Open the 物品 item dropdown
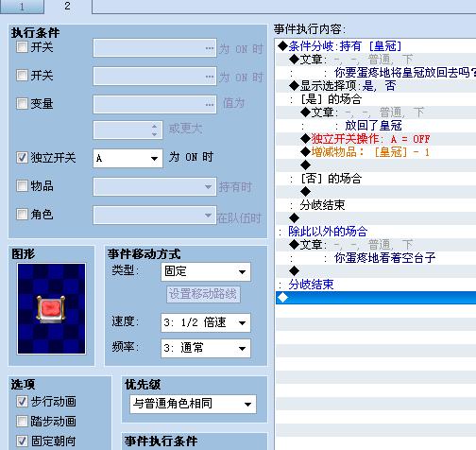The width and height of the screenshot is (476, 450). coord(155,187)
